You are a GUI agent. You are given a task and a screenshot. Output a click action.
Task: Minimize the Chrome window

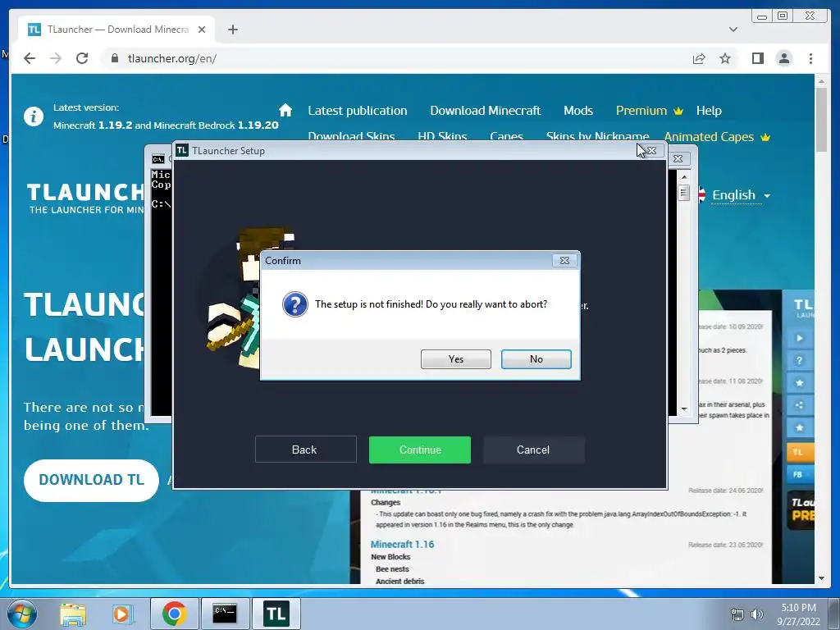point(762,16)
